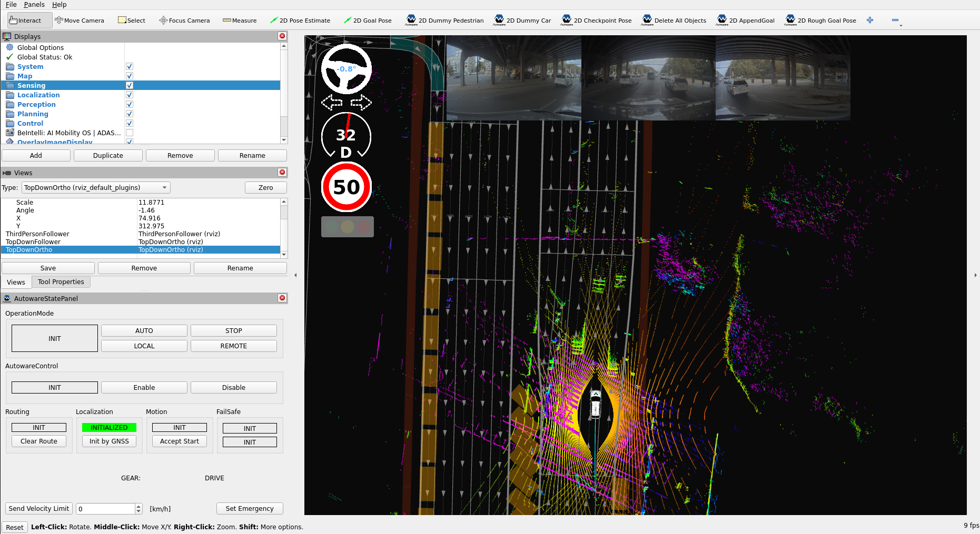
Task: Click the Set Emergency button
Action: point(250,509)
